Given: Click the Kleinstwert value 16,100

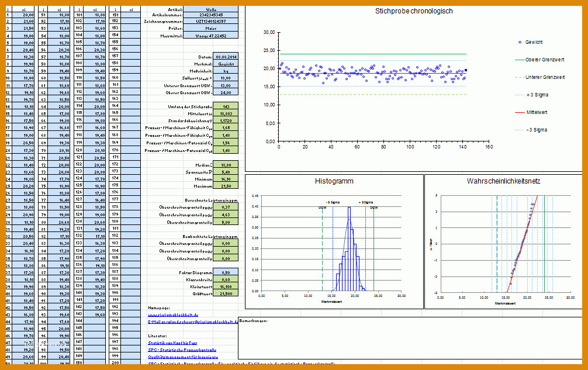Looking at the screenshot, I should (x=226, y=287).
